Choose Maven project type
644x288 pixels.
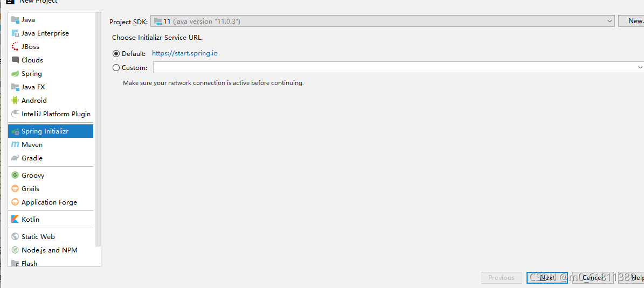(51, 144)
